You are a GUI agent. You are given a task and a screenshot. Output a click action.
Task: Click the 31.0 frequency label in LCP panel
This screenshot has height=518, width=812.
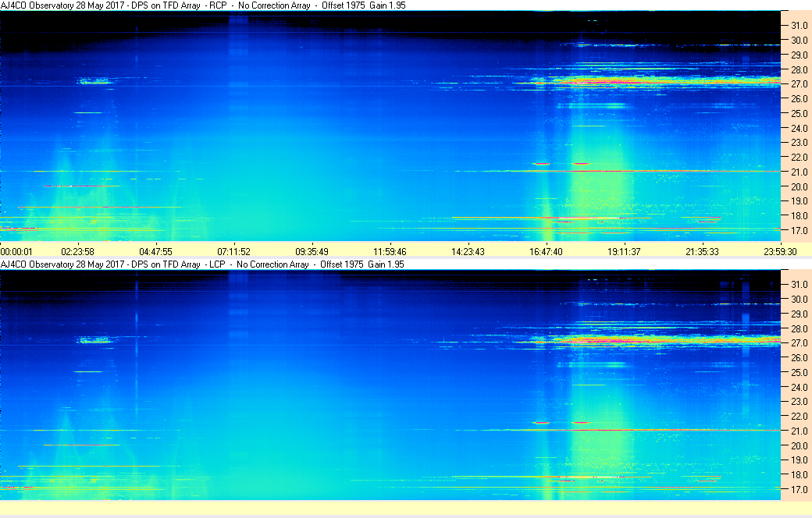(799, 285)
